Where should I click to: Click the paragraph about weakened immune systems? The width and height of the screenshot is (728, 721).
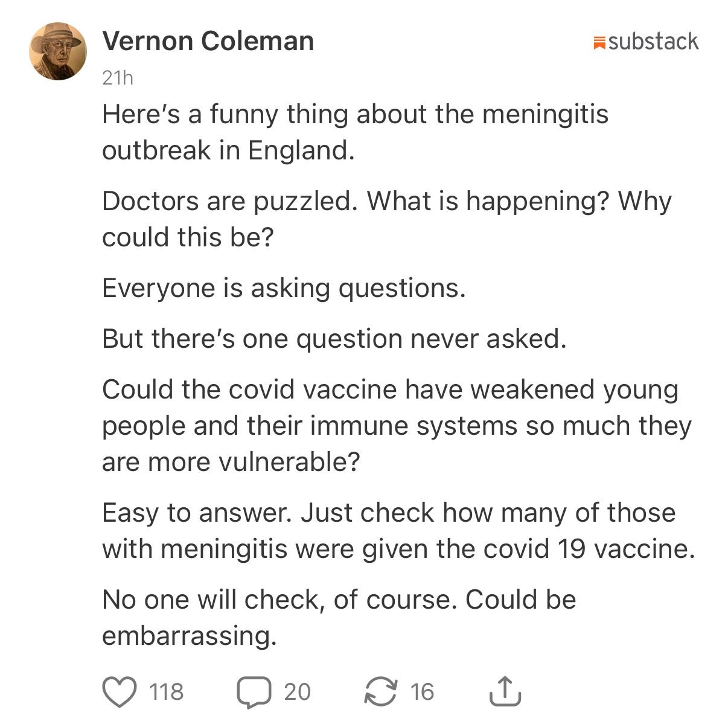tap(396, 425)
